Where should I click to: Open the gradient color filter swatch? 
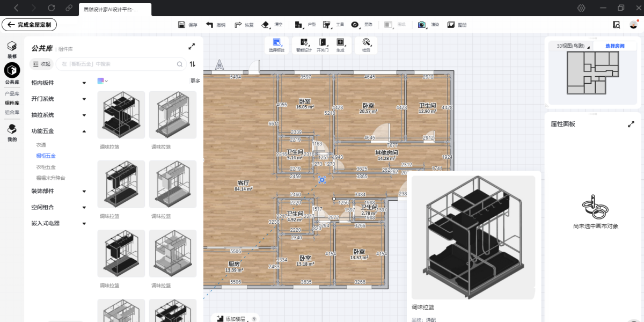pyautogui.click(x=101, y=81)
